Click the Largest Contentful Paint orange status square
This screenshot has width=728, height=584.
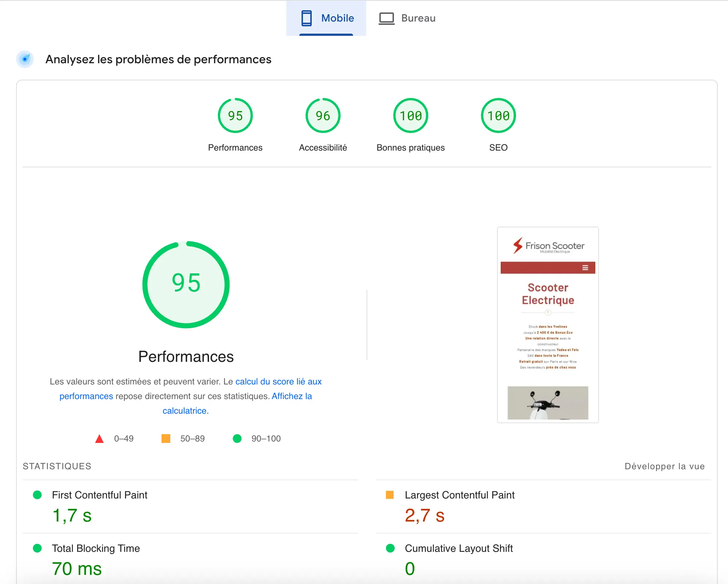pos(390,495)
